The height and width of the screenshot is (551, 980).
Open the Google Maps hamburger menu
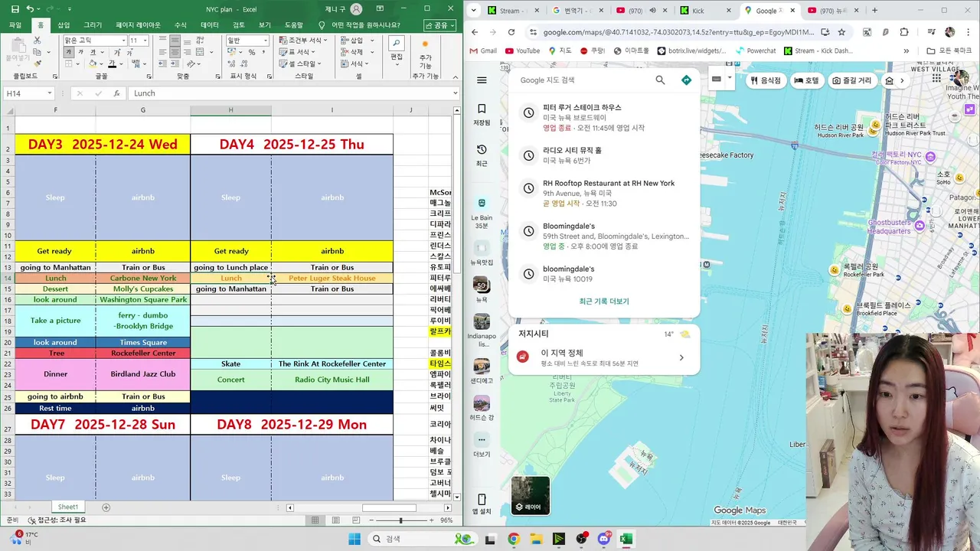[482, 80]
